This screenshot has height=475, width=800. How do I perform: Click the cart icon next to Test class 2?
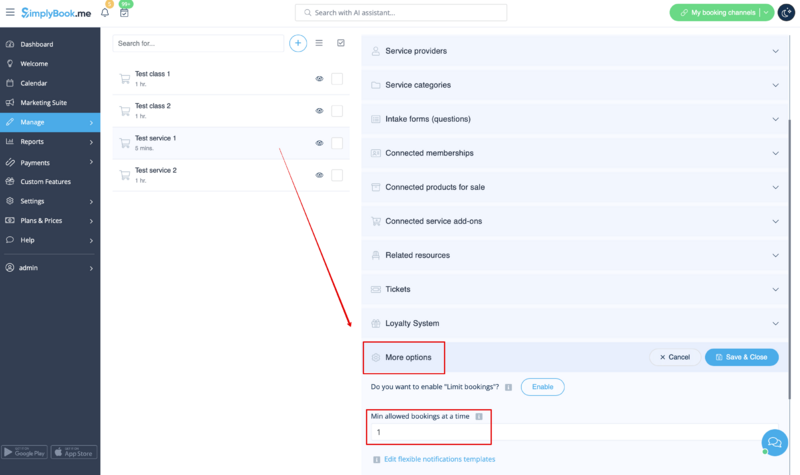pyautogui.click(x=124, y=111)
